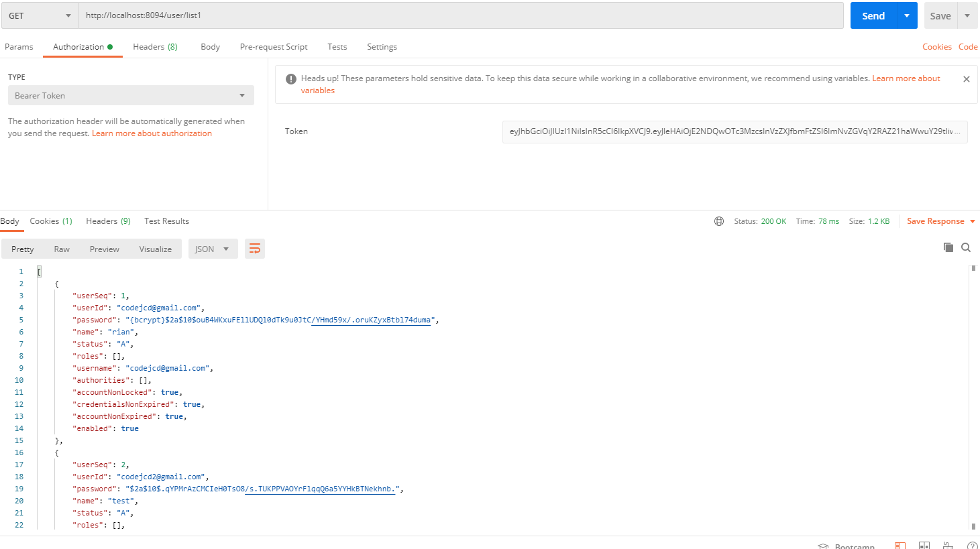The width and height of the screenshot is (980, 549).
Task: Open the request Settings tab
Action: coord(382,47)
